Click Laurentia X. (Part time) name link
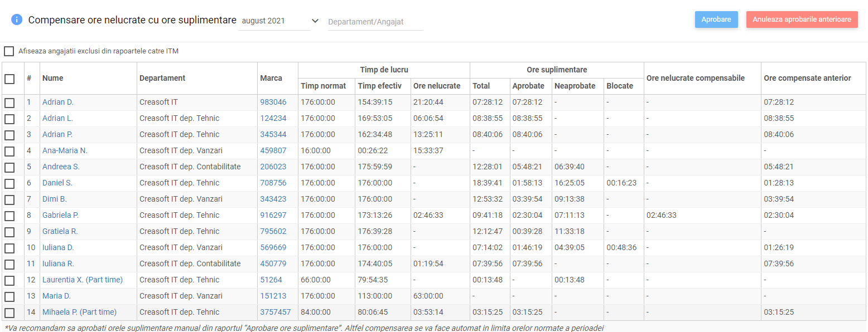 click(82, 280)
